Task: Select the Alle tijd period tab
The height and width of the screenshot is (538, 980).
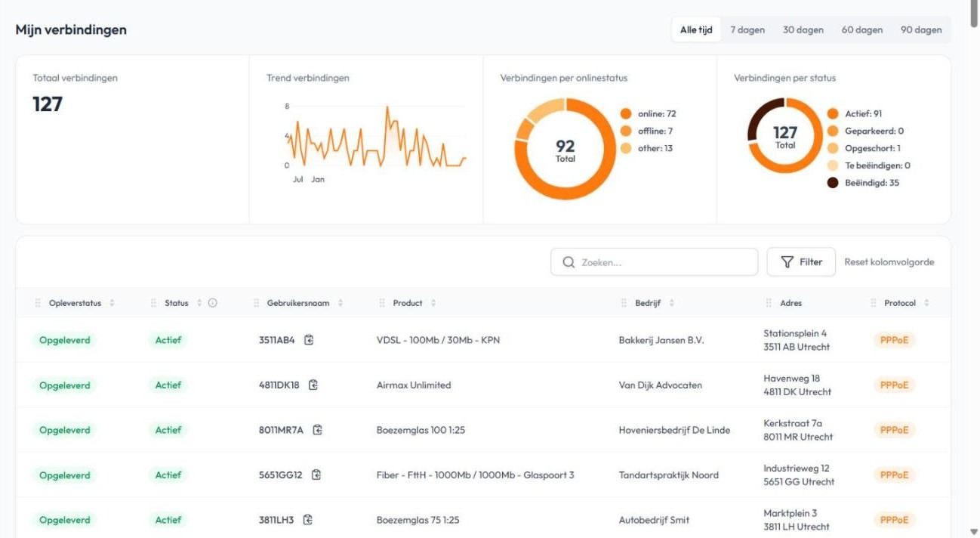Action: pos(696,30)
